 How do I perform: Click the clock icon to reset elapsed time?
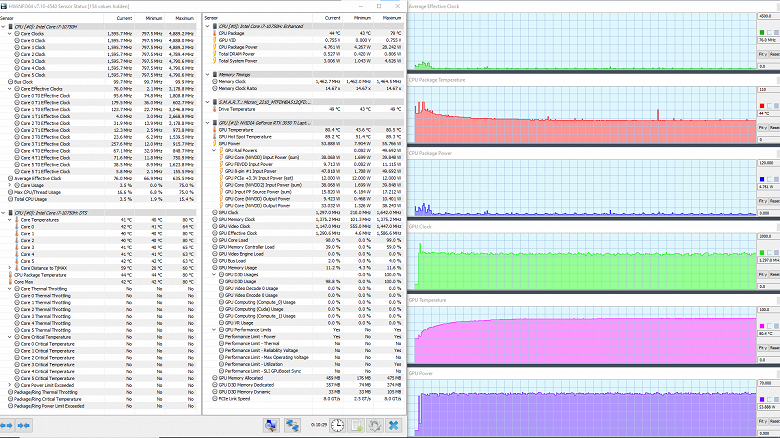click(x=338, y=426)
